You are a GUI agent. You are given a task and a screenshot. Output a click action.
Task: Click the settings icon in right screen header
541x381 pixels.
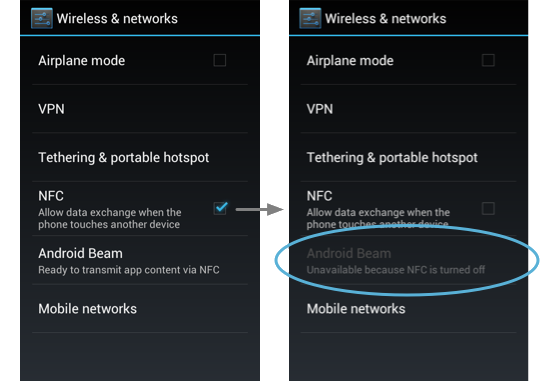pyautogui.click(x=310, y=18)
